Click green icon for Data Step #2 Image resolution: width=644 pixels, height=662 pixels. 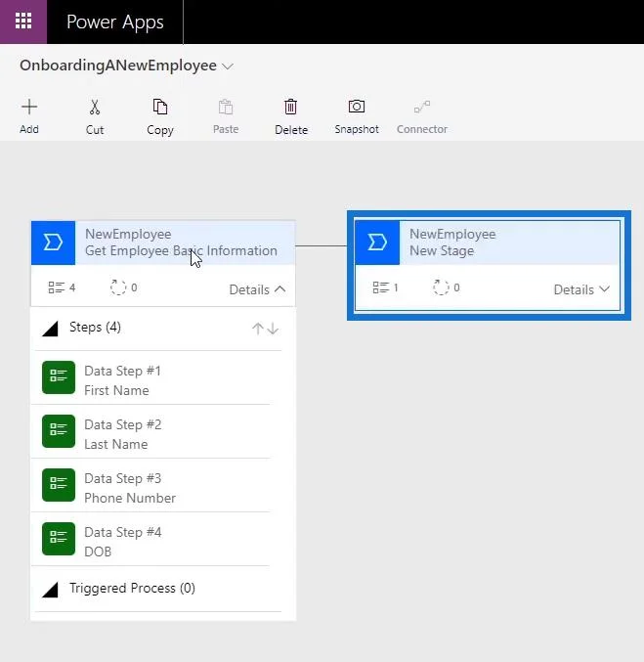(59, 431)
